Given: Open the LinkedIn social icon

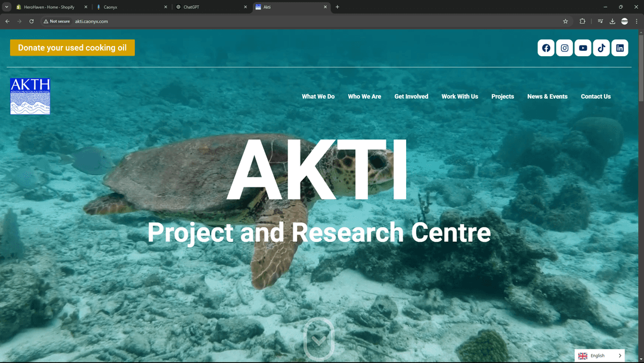Looking at the screenshot, I should (620, 48).
